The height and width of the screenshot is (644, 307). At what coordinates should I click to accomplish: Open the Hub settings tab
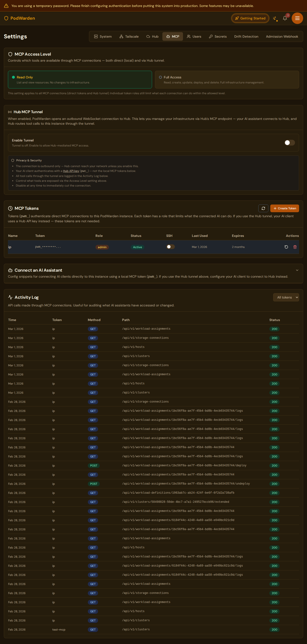coord(152,36)
